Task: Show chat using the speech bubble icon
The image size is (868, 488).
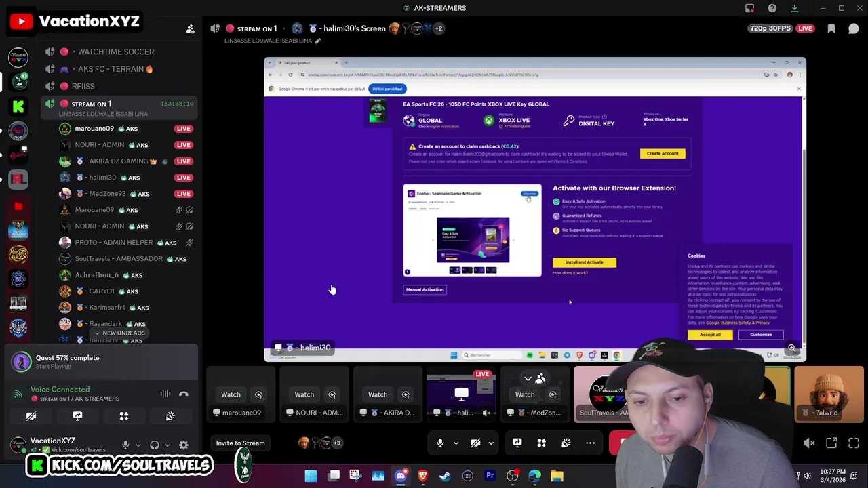Action: click(x=853, y=28)
